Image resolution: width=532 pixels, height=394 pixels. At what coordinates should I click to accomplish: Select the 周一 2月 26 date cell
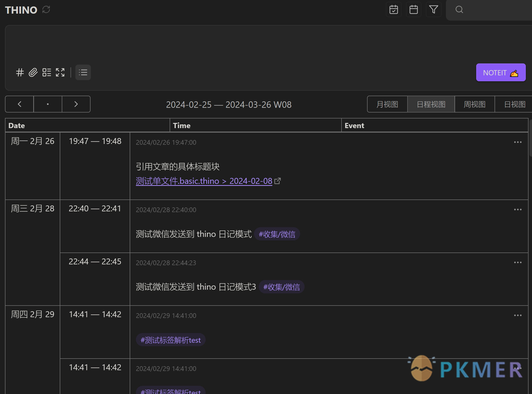(x=32, y=166)
